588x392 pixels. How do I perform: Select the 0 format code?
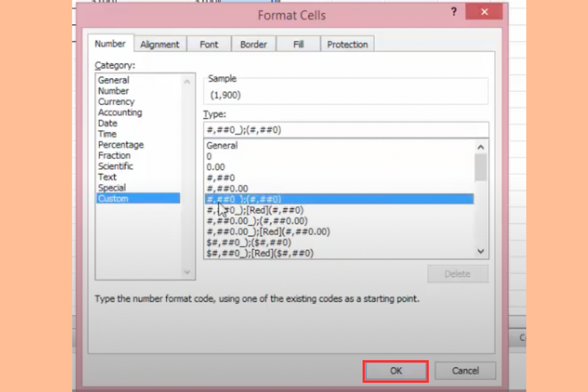coord(340,157)
